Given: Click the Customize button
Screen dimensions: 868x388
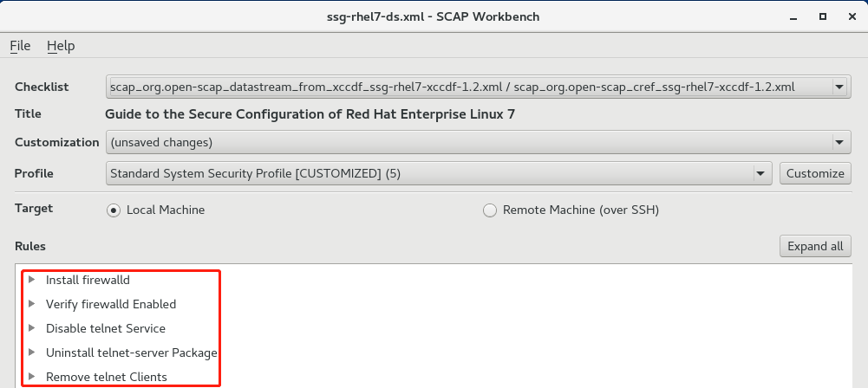Looking at the screenshot, I should point(815,173).
